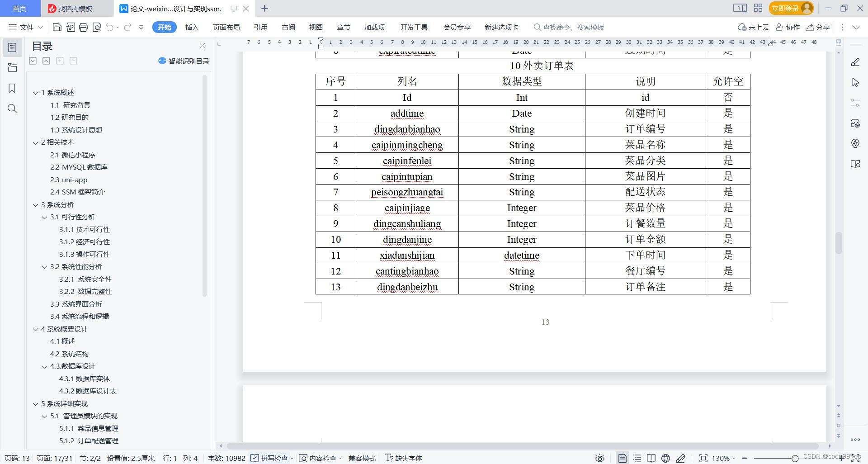Click the selection cursor icon in right sidebar
868x464 pixels.
tap(855, 82)
